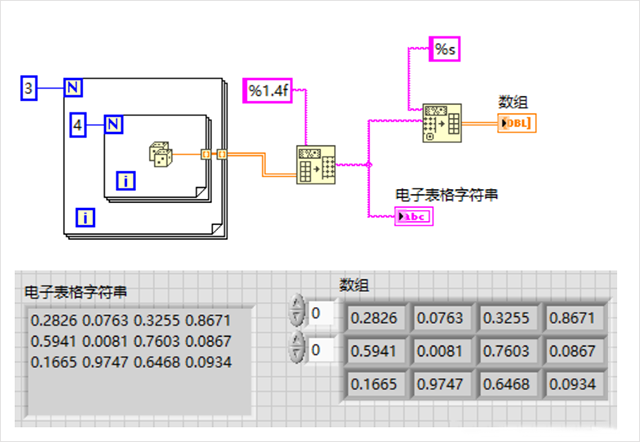Select the Random Number dice node

pos(160,154)
